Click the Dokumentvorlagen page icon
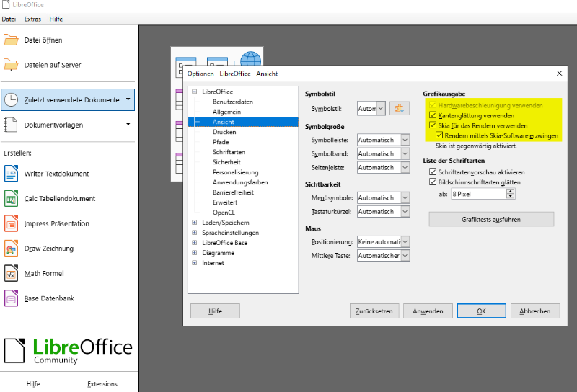This screenshot has height=392, width=577. [11, 125]
